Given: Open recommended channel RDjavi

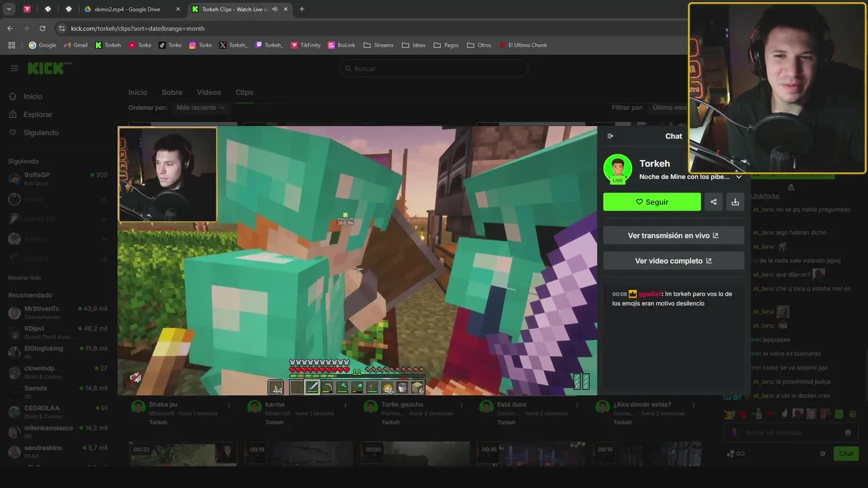Looking at the screenshot, I should [57, 332].
